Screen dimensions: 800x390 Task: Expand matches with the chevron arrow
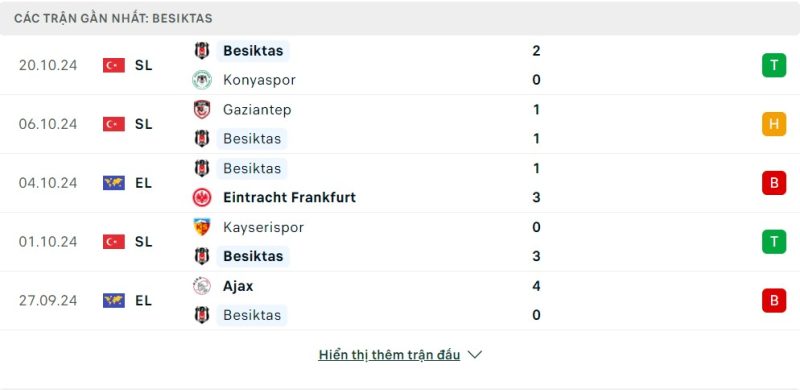tap(474, 354)
